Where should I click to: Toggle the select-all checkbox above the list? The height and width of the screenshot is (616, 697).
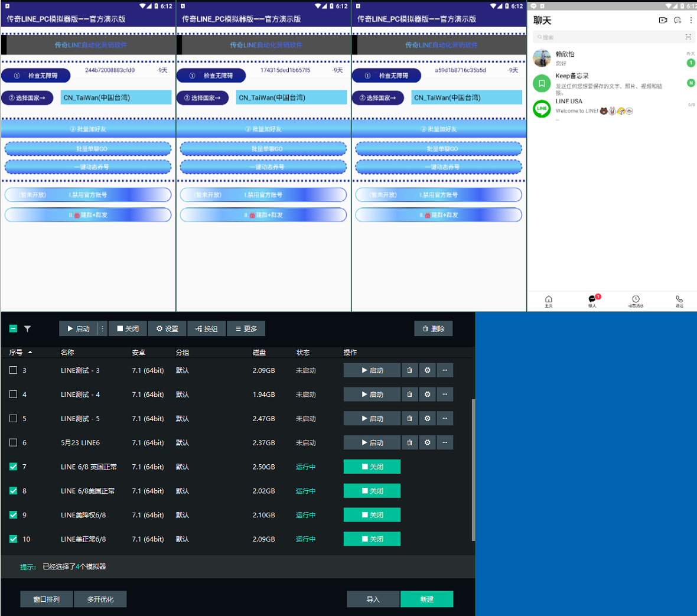click(x=14, y=329)
